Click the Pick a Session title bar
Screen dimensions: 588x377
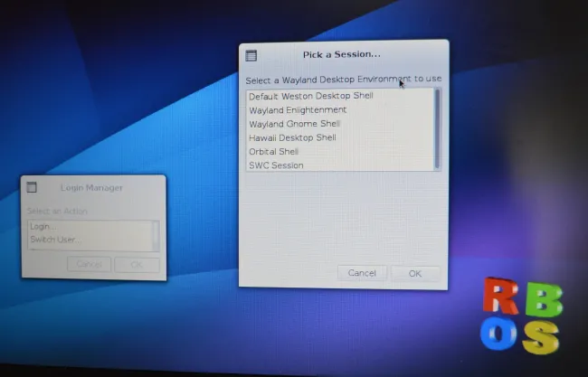tap(342, 55)
